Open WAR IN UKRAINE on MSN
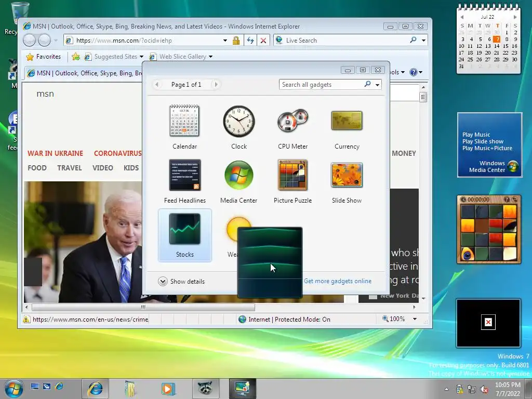This screenshot has height=399, width=532. (x=55, y=153)
